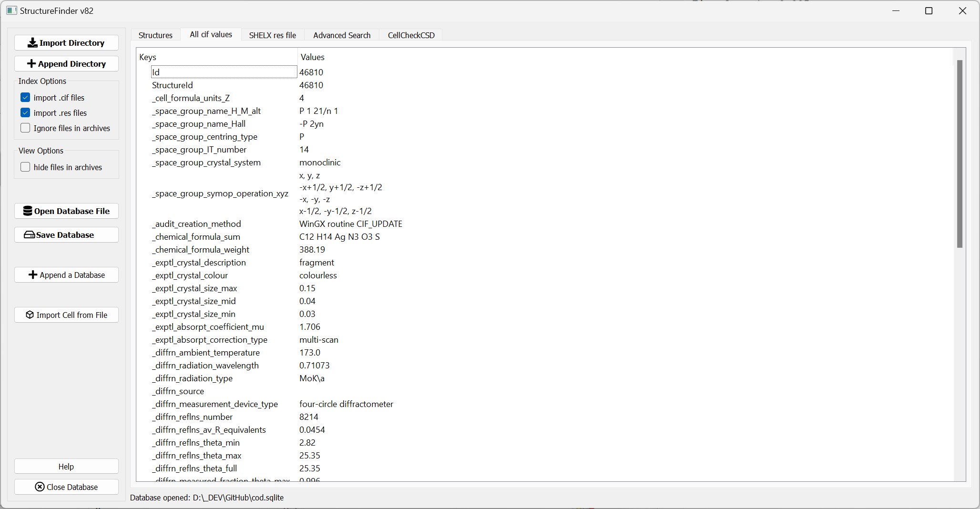Switch to the Structures tab

[155, 35]
